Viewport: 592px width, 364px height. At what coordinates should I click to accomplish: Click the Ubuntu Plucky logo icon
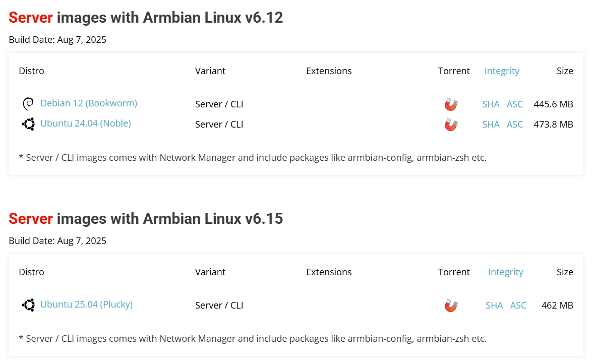[28, 305]
